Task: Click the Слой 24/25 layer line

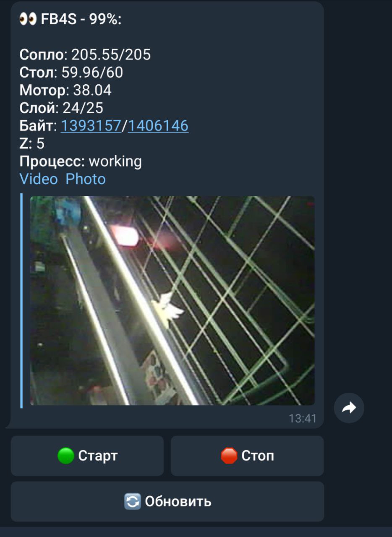Action: [x=61, y=108]
